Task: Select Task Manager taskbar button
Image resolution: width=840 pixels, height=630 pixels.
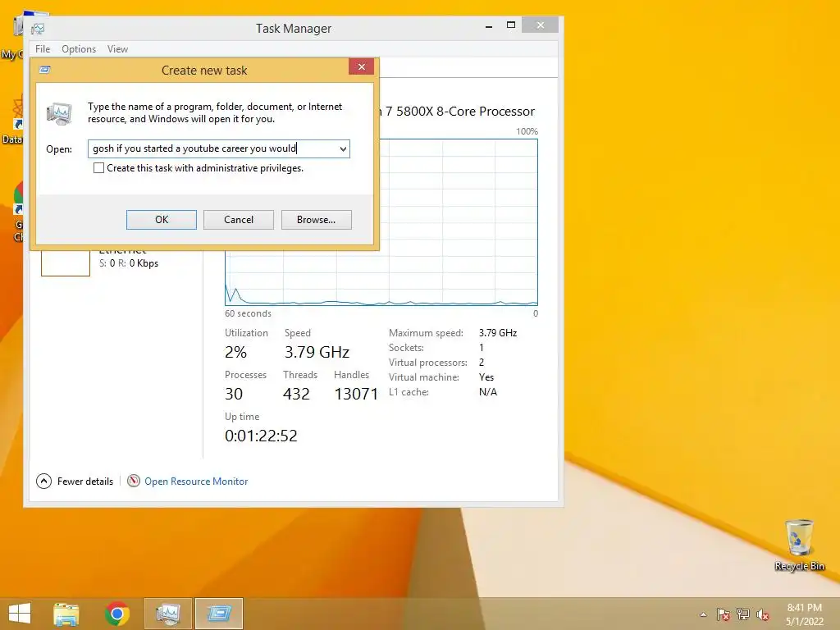Action: [168, 614]
